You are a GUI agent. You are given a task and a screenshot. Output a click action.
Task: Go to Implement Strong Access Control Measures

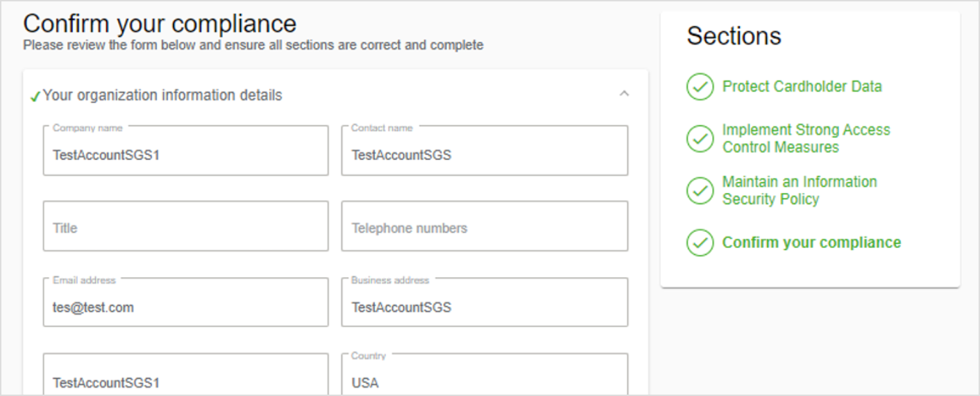[x=806, y=138]
